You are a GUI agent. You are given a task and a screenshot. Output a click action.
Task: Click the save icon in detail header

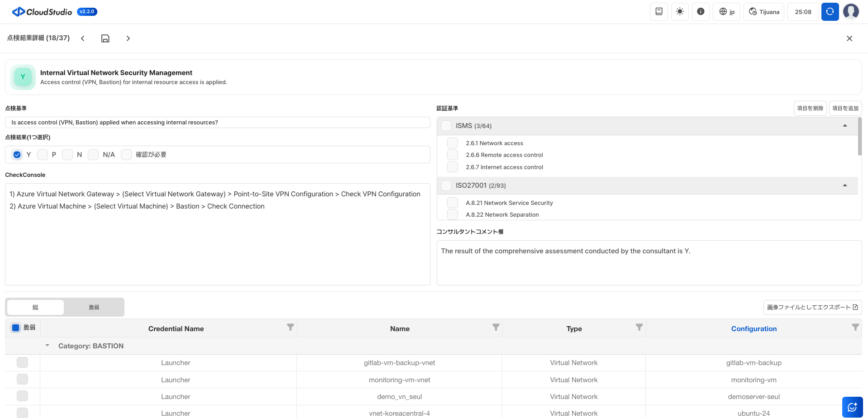coord(105,38)
